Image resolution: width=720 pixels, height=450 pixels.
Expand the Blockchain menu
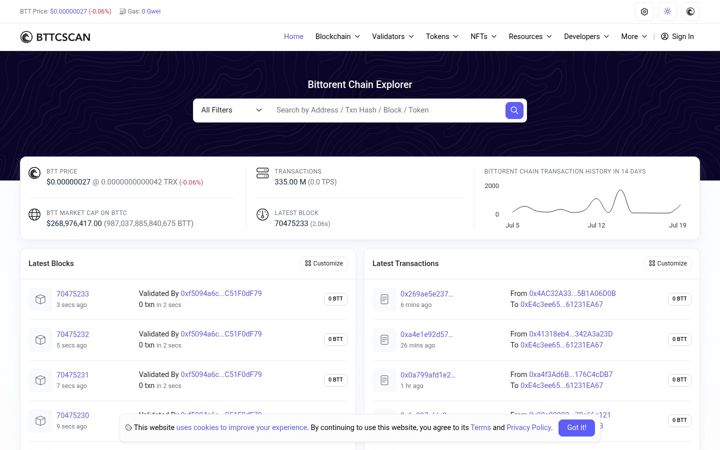[338, 36]
